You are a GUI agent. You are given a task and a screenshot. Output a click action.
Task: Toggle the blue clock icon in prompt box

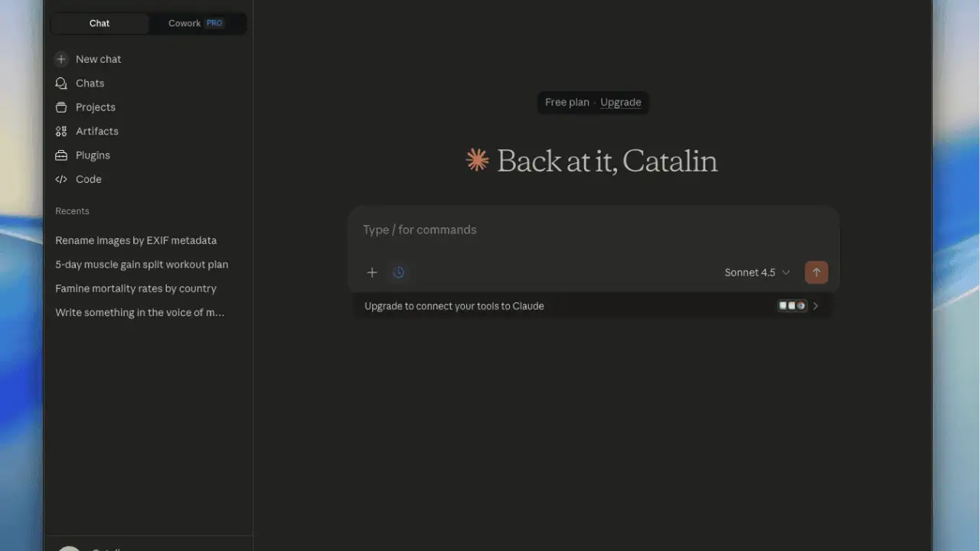[398, 272]
